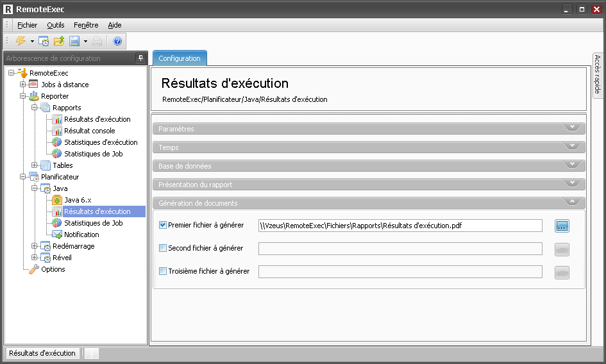Image resolution: width=606 pixels, height=364 pixels.
Task: Click Statistiques de Job icon under Rapports
Action: [57, 154]
